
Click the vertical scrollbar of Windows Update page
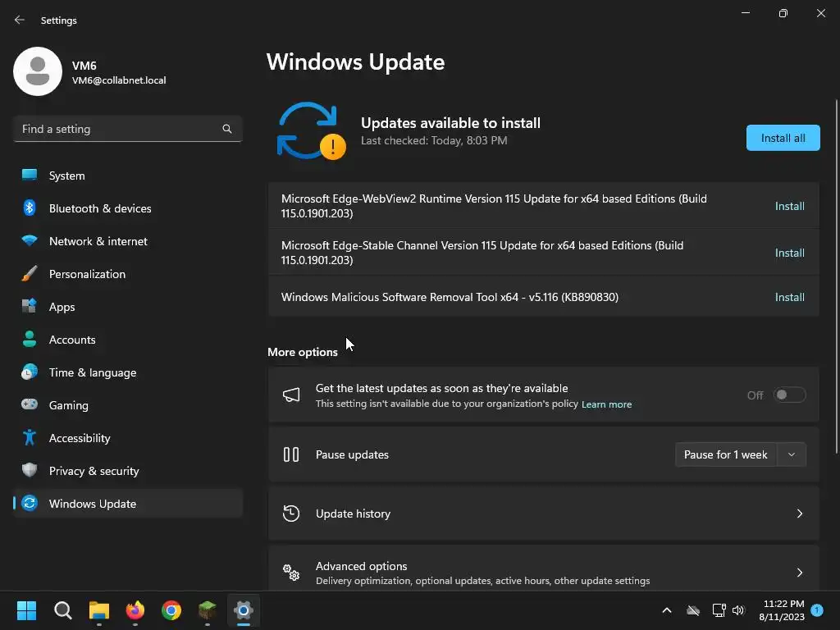pos(836,276)
